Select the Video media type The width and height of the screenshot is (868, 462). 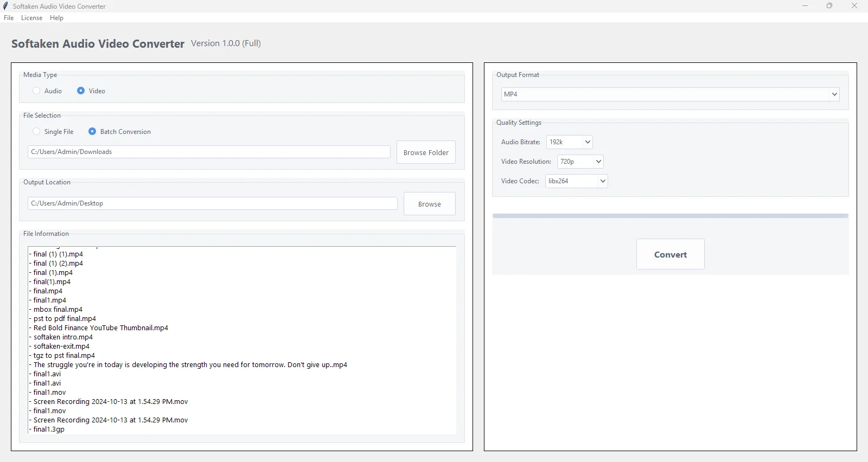pos(81,91)
